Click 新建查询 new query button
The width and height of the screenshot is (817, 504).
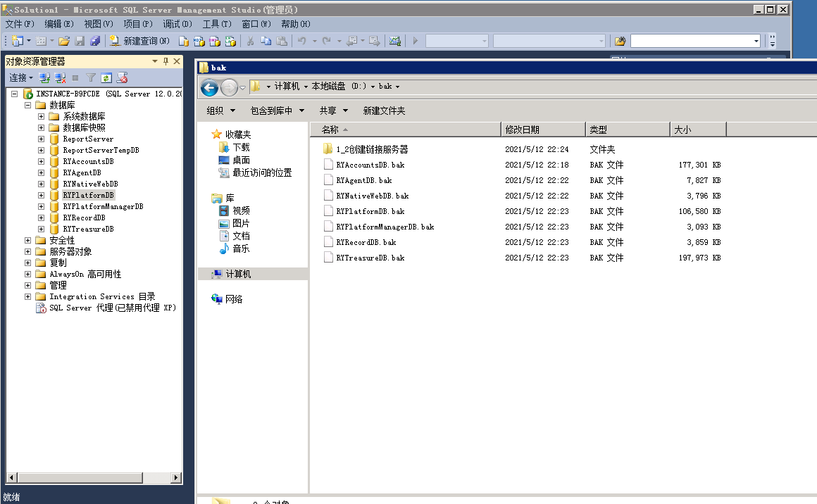tap(139, 41)
